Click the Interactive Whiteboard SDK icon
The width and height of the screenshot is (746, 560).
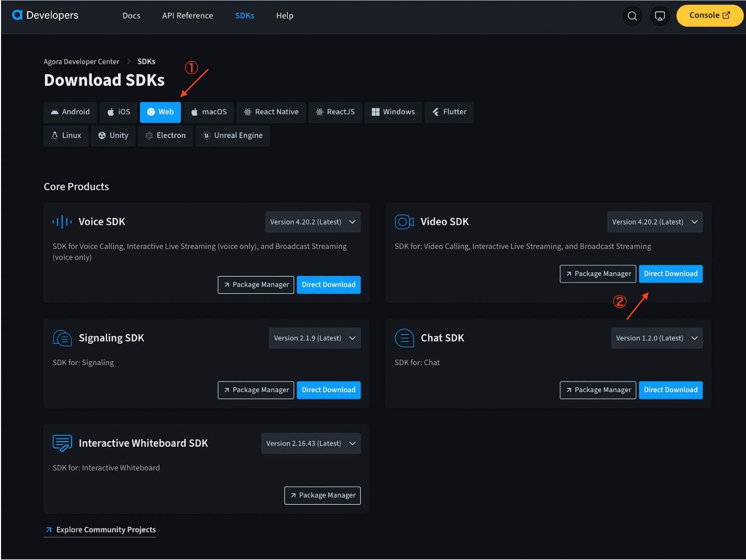(x=62, y=443)
